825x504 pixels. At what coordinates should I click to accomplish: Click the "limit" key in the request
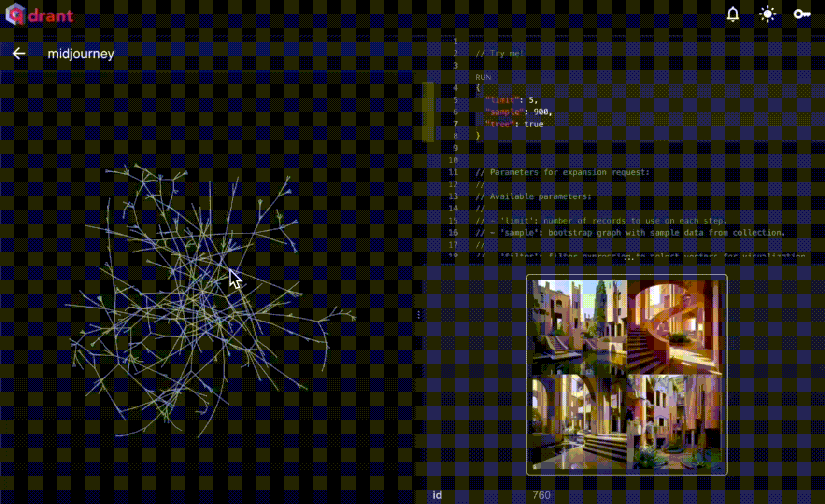pos(502,100)
